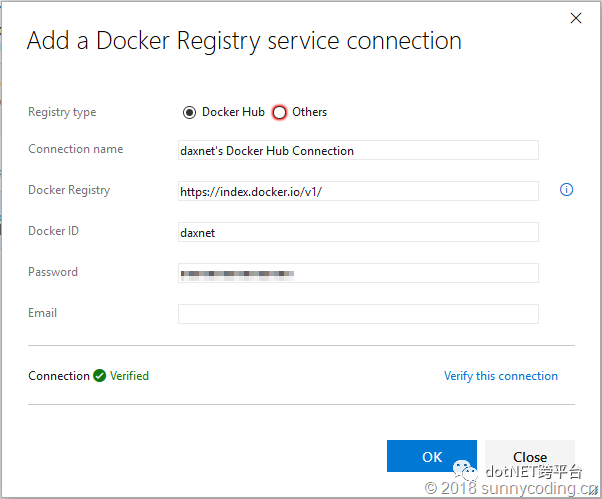Click the Verify this connection link
Image resolution: width=602 pixels, height=499 pixels.
coord(501,376)
